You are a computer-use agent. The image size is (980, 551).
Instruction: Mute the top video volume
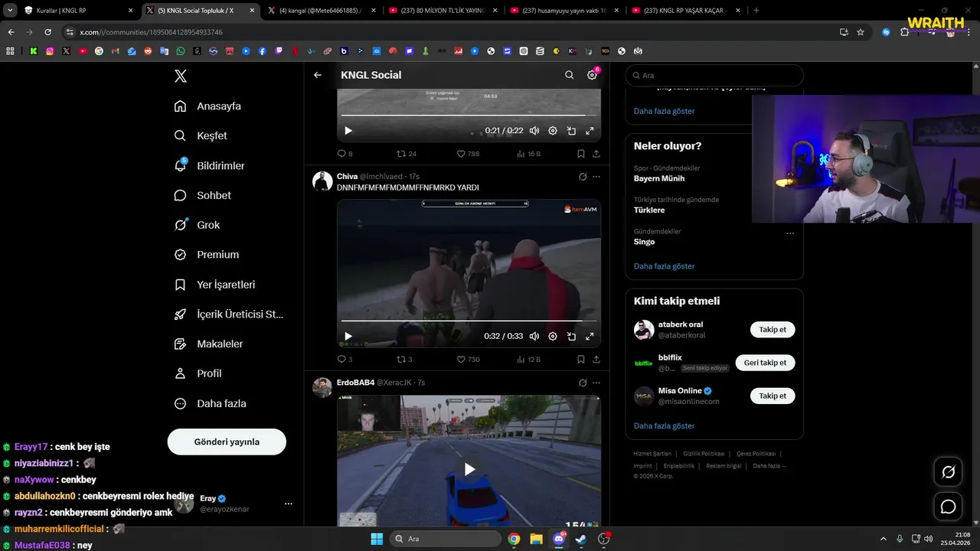pos(534,131)
